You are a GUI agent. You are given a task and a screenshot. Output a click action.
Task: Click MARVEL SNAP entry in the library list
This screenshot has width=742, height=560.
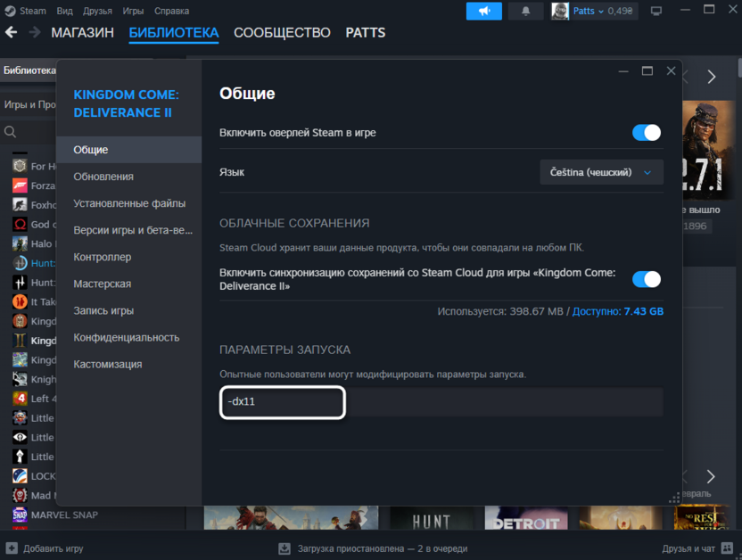tap(64, 515)
